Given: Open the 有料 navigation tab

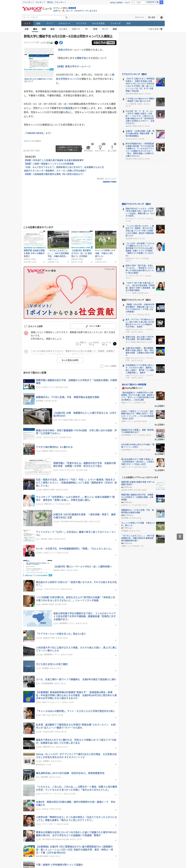Looking at the screenshot, I should [x=128, y=24].
